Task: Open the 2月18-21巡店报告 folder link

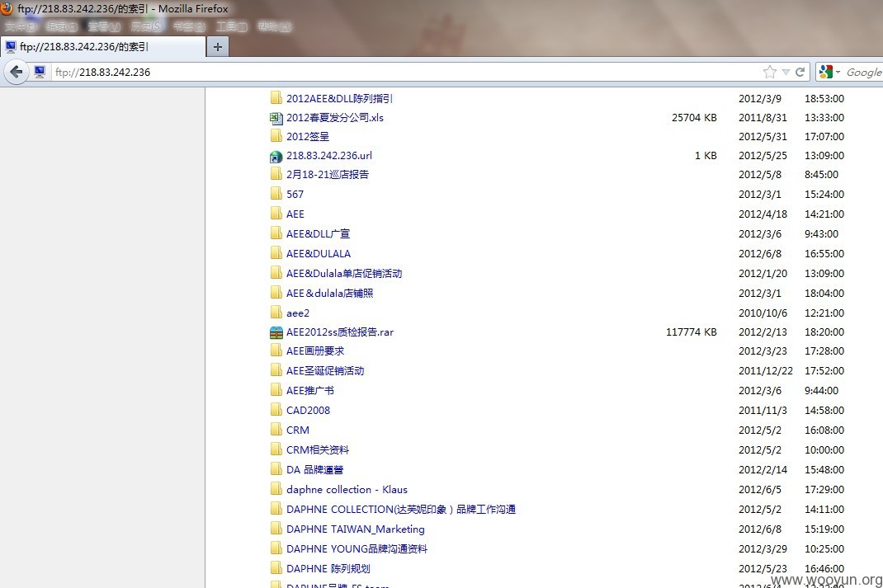Action: tap(327, 175)
